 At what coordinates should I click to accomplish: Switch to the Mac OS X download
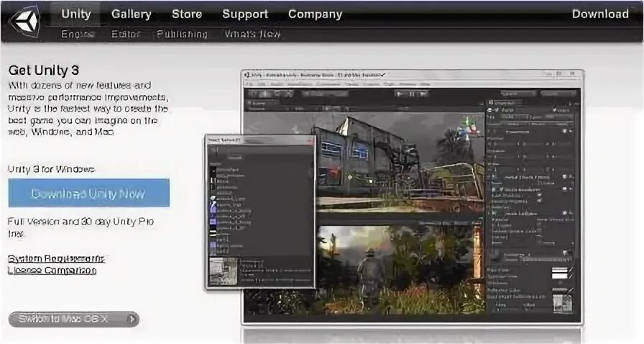point(74,319)
